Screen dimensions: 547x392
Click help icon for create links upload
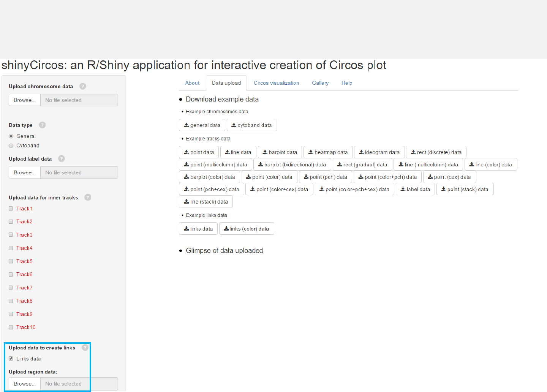click(85, 348)
